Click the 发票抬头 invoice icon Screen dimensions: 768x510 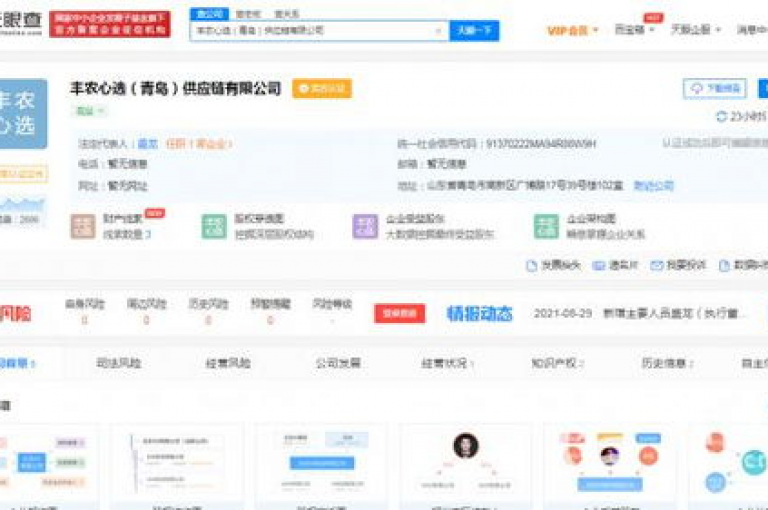click(531, 266)
